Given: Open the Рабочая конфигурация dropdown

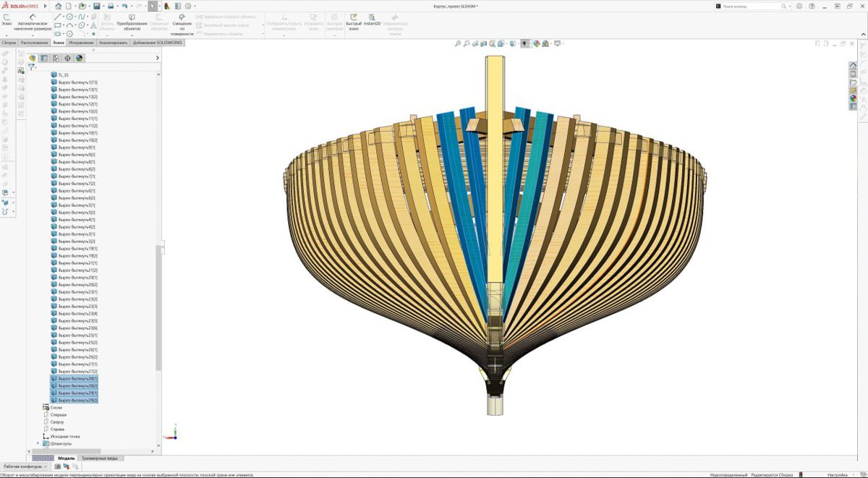Looking at the screenshot, I should click(x=25, y=467).
